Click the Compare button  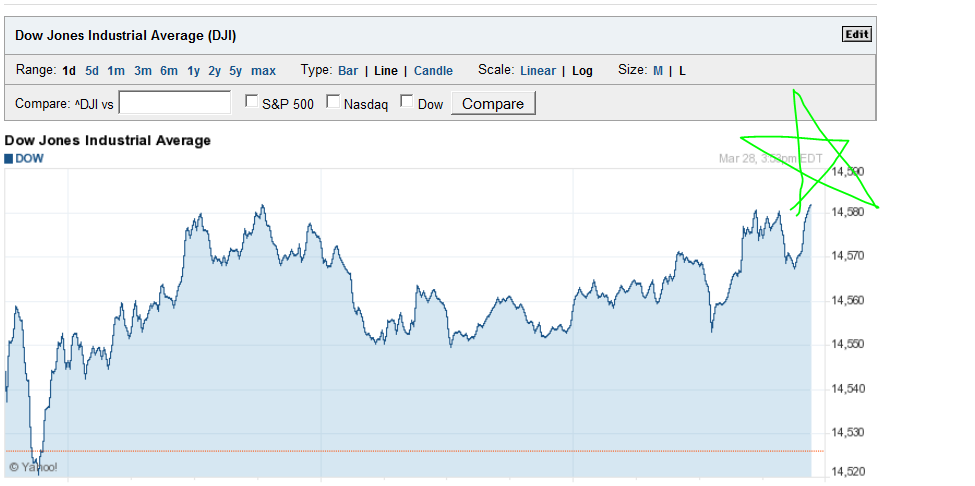[x=493, y=103]
